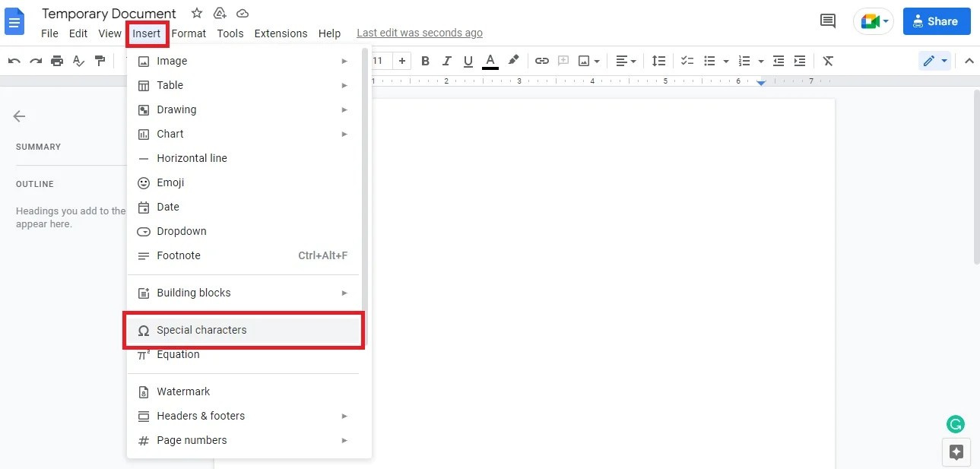Screen dimensions: 980x469
Task: Select Special characters from Insert menu
Action: point(201,330)
